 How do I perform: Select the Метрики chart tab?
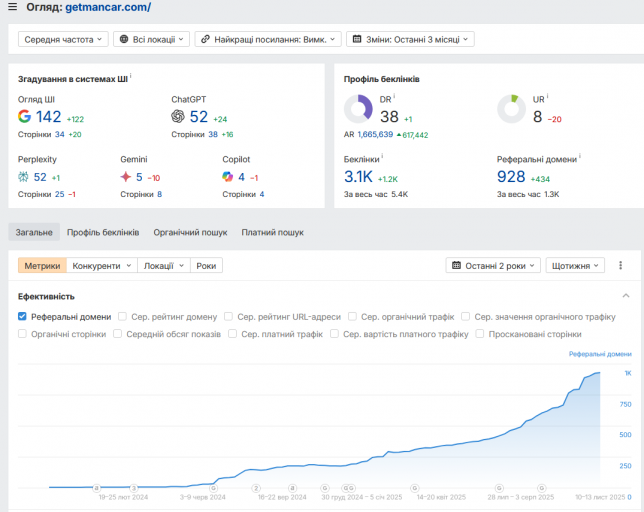pos(42,266)
